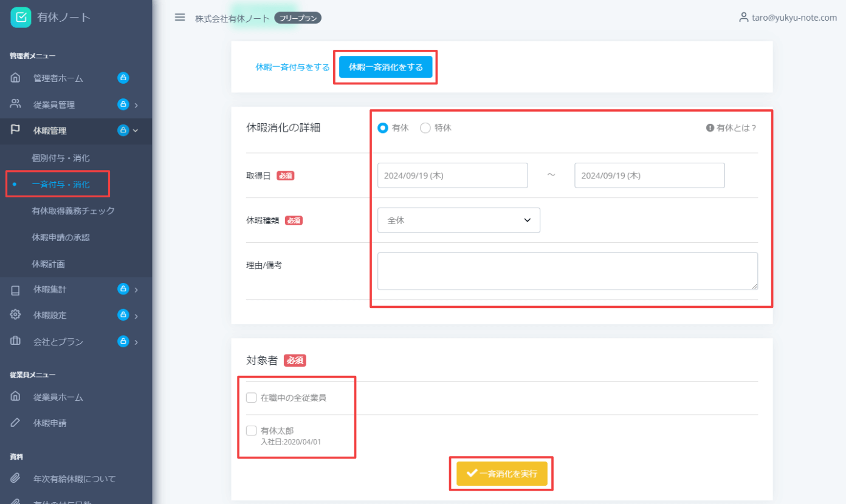Viewport: 846px width, 504px height.
Task: Click the 休暇設定 gear icon
Action: coord(16,315)
